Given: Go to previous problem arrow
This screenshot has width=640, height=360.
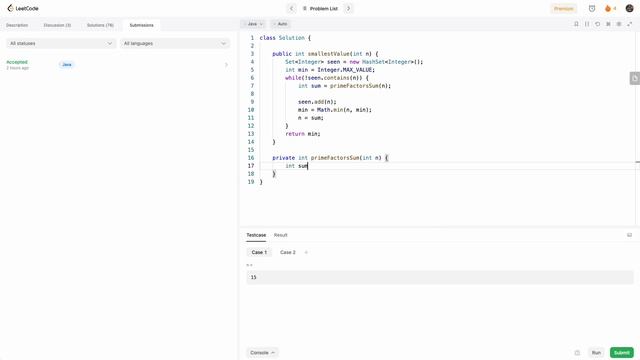Looking at the screenshot, I should 291,8.
